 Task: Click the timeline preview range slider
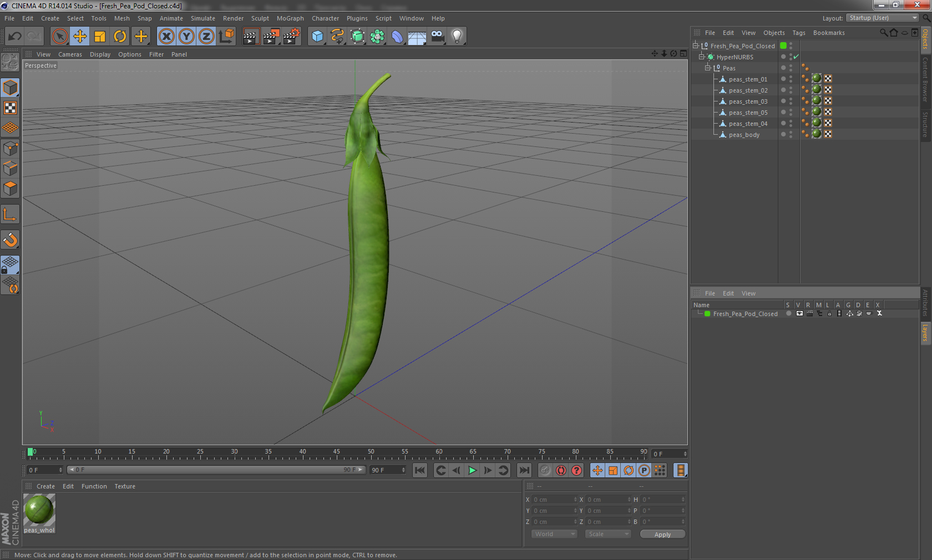tap(216, 470)
